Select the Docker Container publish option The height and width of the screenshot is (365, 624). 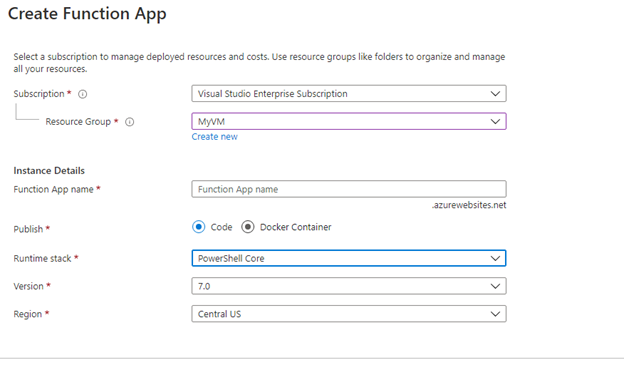pyautogui.click(x=248, y=227)
